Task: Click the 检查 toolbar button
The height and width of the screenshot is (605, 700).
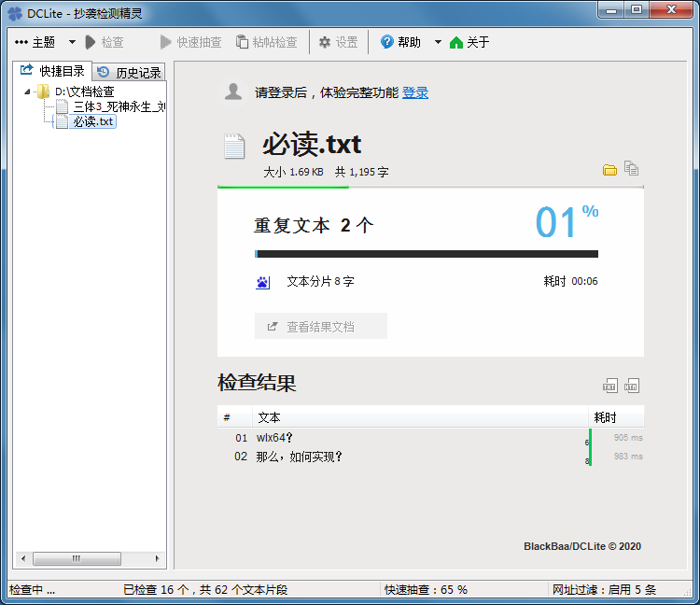Action: pyautogui.click(x=105, y=42)
